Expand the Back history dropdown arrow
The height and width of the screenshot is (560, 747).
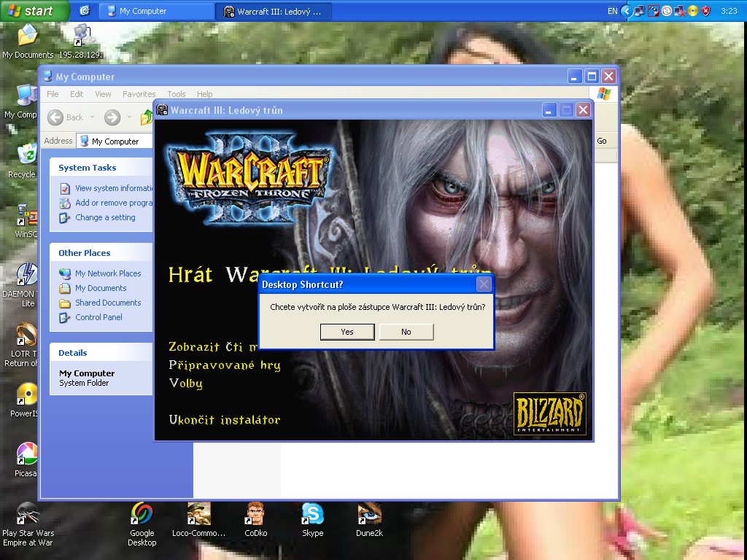pyautogui.click(x=93, y=117)
